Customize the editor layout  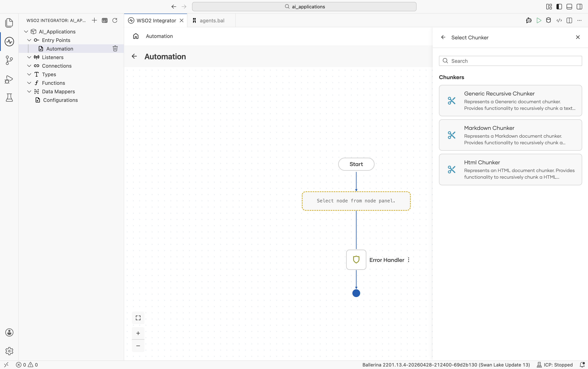pyautogui.click(x=549, y=7)
